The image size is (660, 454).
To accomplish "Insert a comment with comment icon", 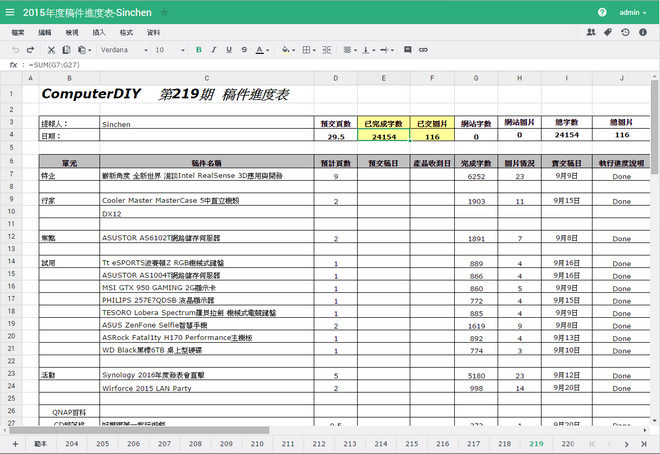I will click(407, 50).
